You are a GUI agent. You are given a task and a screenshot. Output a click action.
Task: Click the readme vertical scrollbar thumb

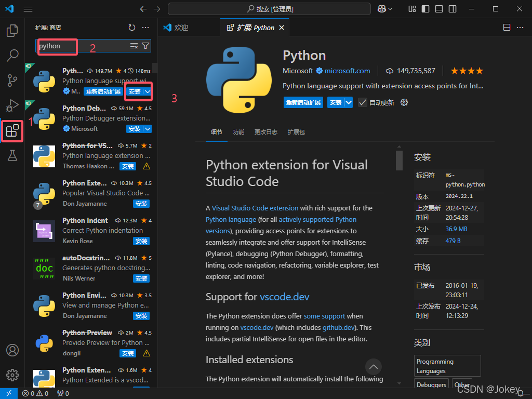pos(399,160)
